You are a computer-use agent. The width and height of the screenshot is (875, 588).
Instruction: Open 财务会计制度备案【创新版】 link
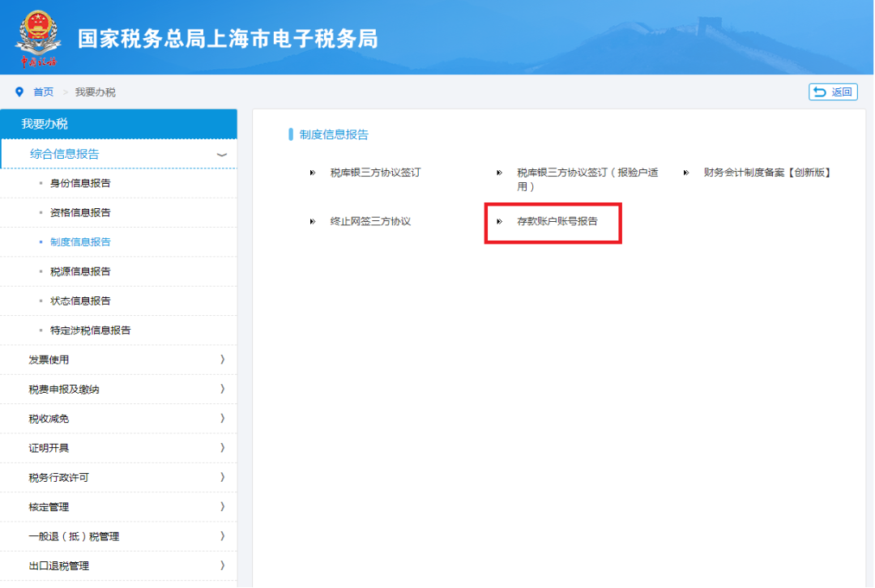point(767,173)
